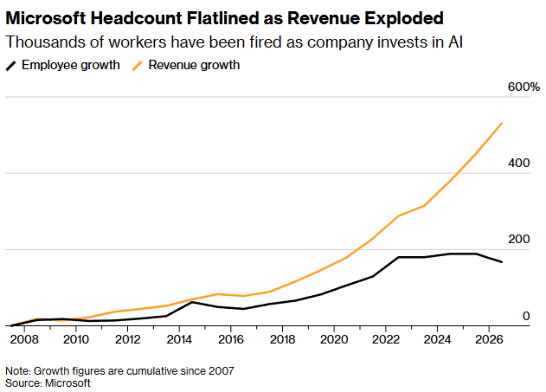Click the subtitle about workers fired
The height and width of the screenshot is (392, 546).
[x=234, y=42]
